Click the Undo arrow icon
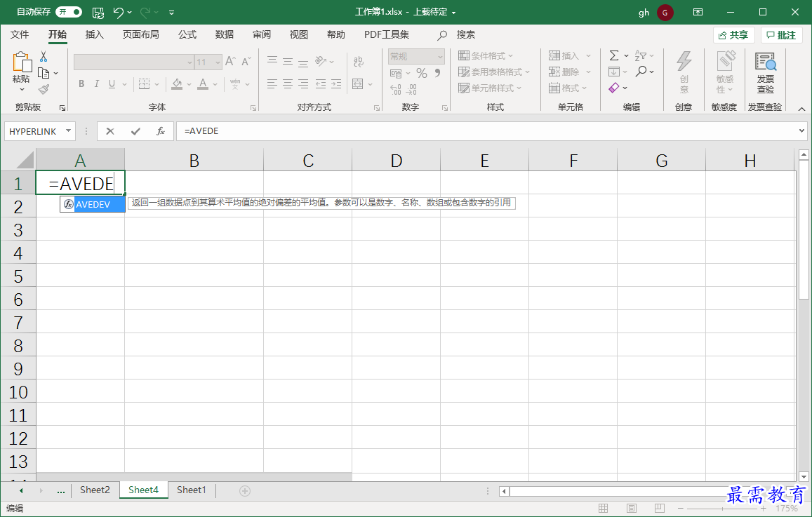812x517 pixels. [118, 13]
